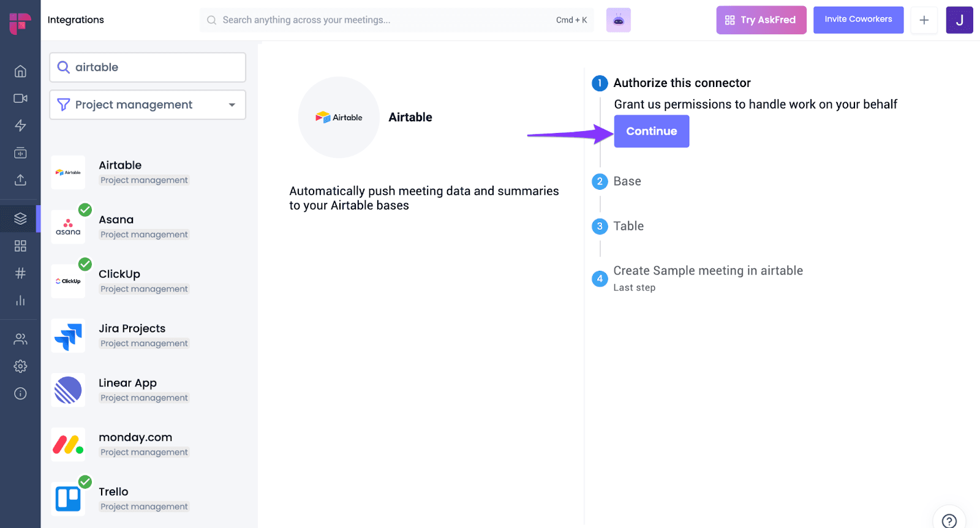Click step 2 Base

coord(627,181)
